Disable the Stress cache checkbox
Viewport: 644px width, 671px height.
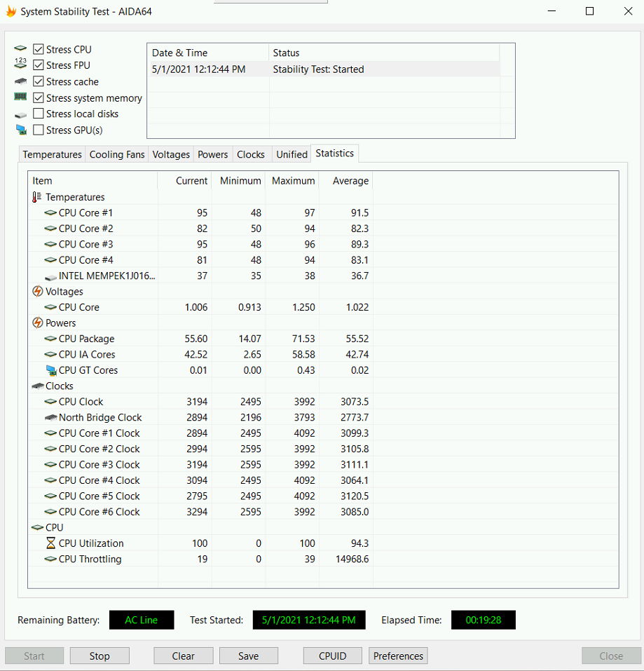[39, 81]
